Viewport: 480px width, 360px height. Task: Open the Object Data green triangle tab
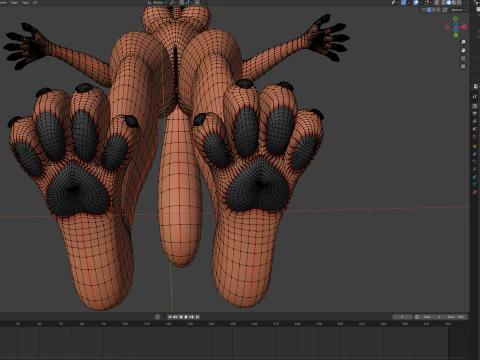click(475, 184)
